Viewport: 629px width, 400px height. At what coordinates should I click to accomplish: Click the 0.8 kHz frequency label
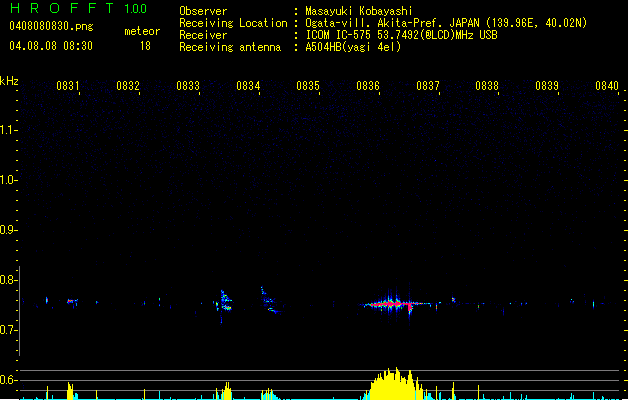pyautogui.click(x=9, y=280)
